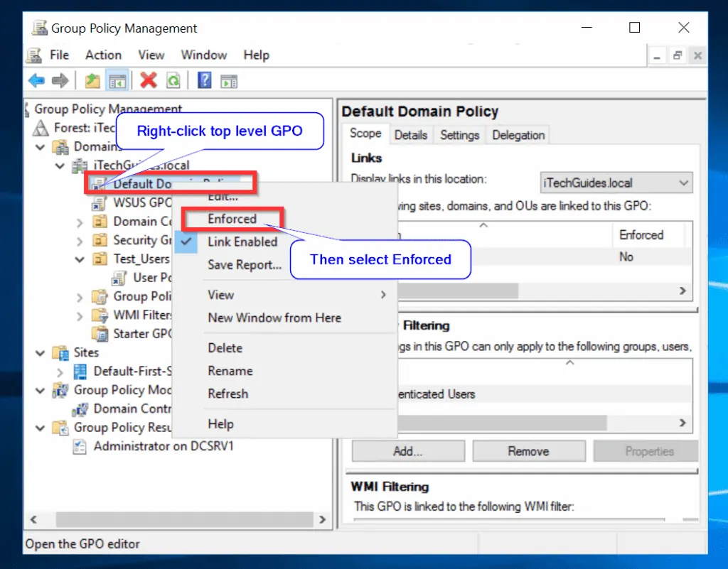
Task: Toggle the Show/Hide console tree icon
Action: (117, 81)
